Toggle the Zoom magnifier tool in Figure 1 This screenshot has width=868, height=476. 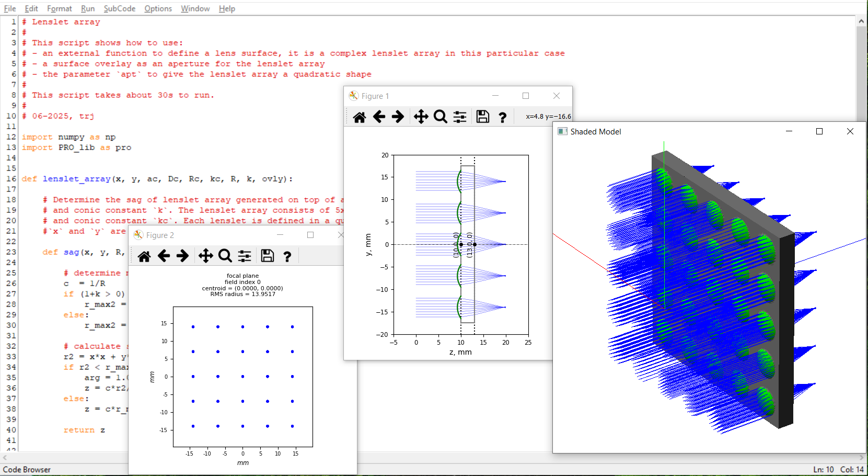(x=441, y=117)
